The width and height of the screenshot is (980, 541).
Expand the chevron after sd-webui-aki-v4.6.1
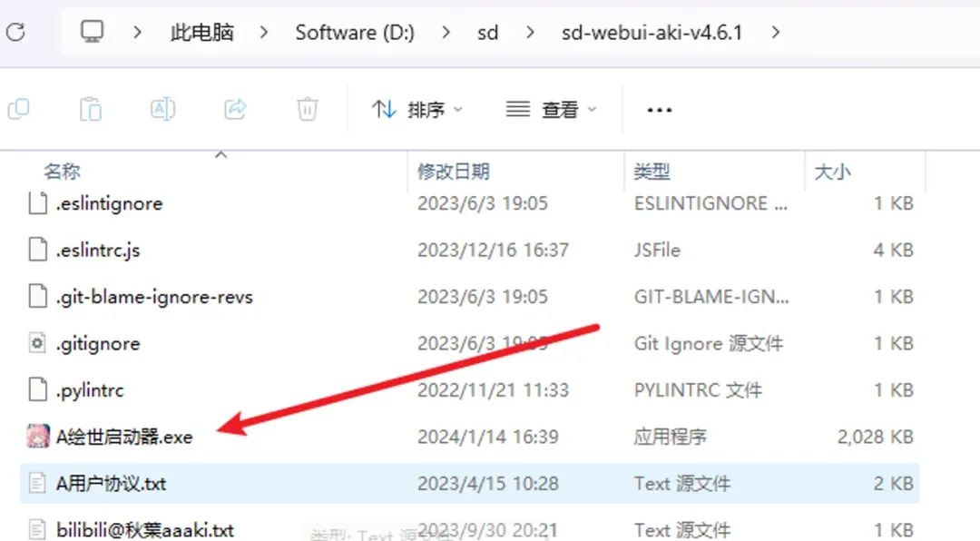(774, 33)
